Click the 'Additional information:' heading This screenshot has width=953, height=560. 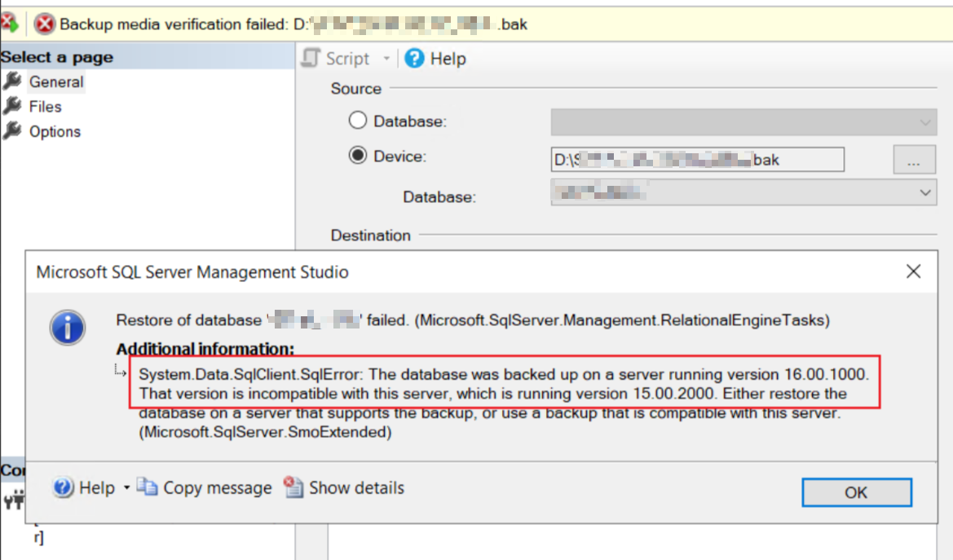tap(205, 349)
